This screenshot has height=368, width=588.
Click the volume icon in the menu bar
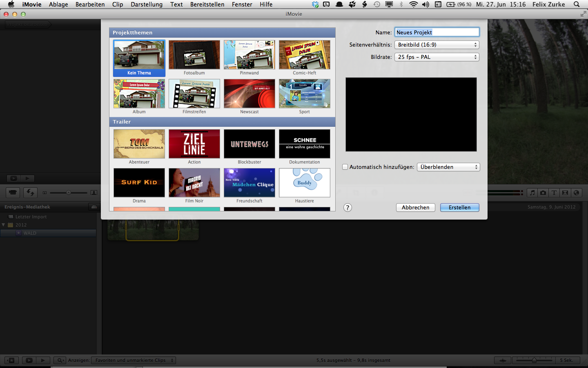pos(425,4)
